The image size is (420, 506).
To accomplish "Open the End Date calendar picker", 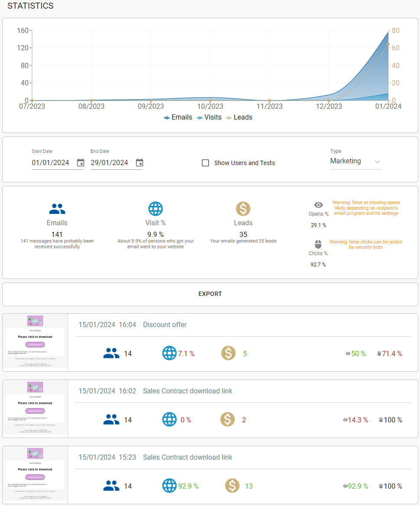I will tap(139, 163).
